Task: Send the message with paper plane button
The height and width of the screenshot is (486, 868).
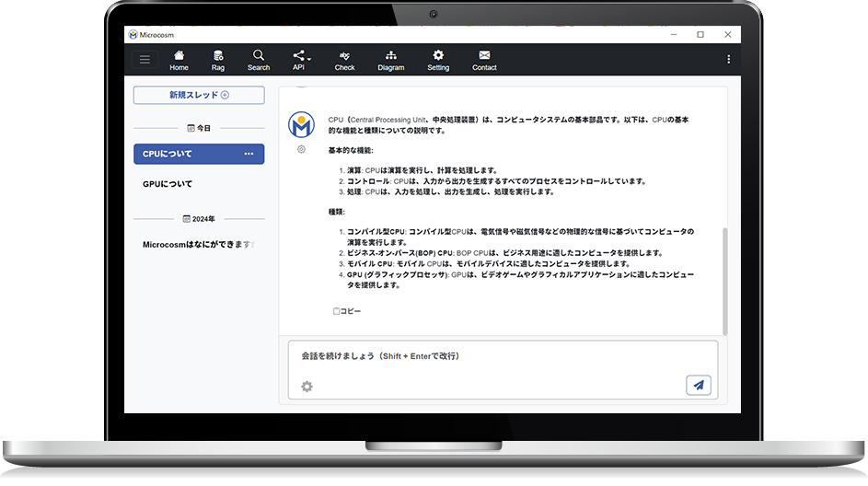Action: coord(699,386)
